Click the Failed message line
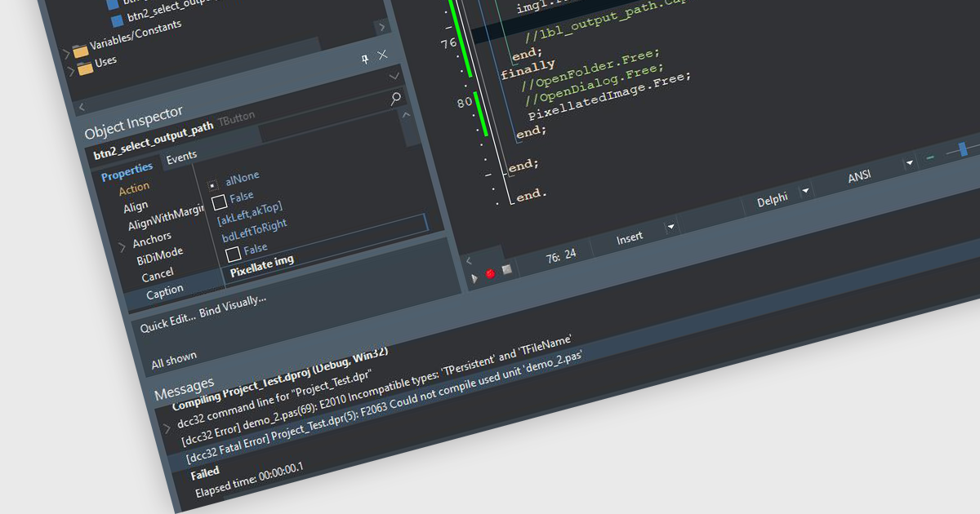This screenshot has width=980, height=514. [204, 473]
